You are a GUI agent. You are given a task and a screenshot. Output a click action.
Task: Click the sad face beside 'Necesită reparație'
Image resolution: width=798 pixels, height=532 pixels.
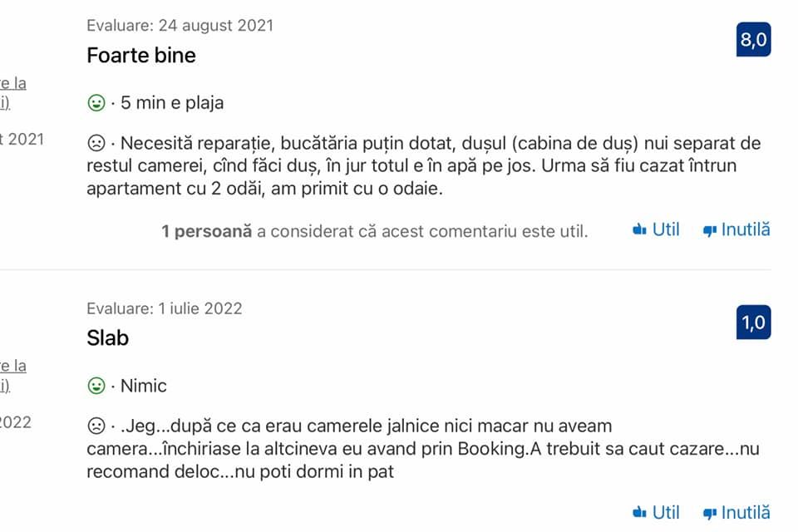click(x=96, y=143)
